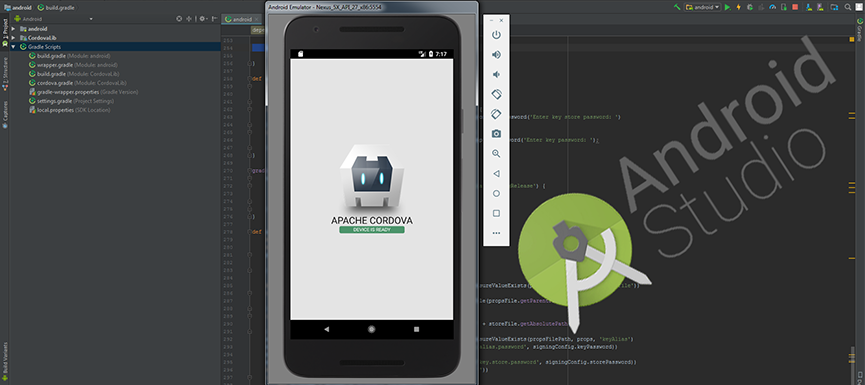Click Scroll from Source target icon
Image resolution: width=865 pixels, height=385 pixels.
[179, 19]
